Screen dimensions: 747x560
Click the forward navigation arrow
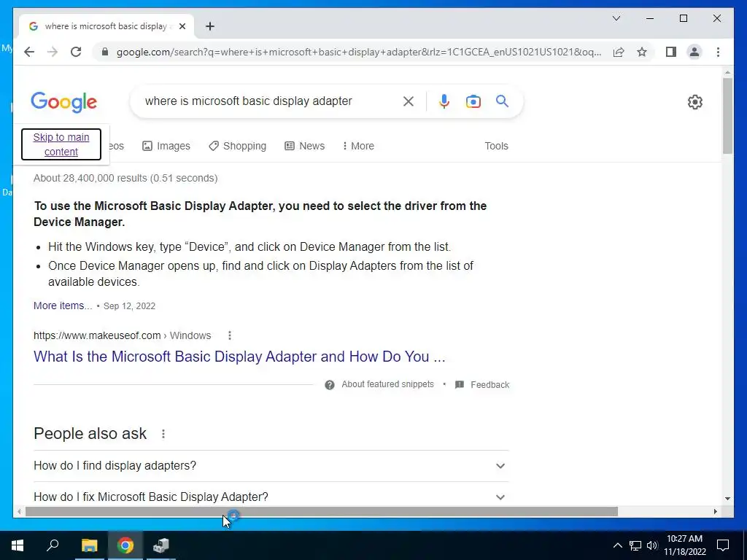click(x=53, y=52)
